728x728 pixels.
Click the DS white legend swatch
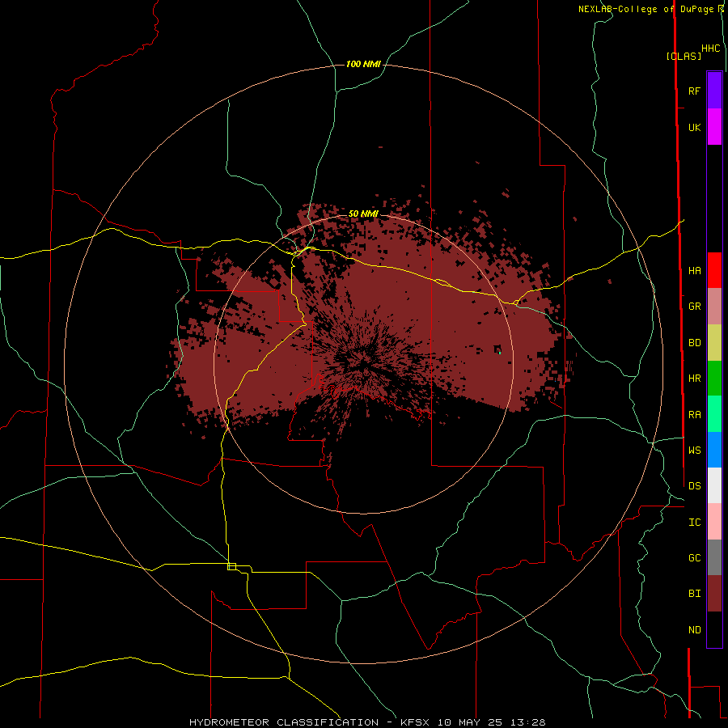(x=714, y=485)
